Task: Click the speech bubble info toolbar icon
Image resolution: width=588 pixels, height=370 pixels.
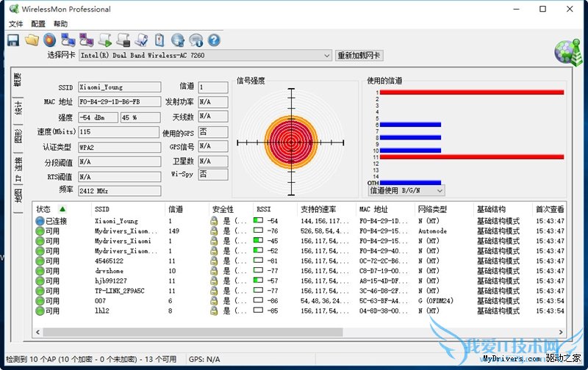Action: [x=196, y=40]
